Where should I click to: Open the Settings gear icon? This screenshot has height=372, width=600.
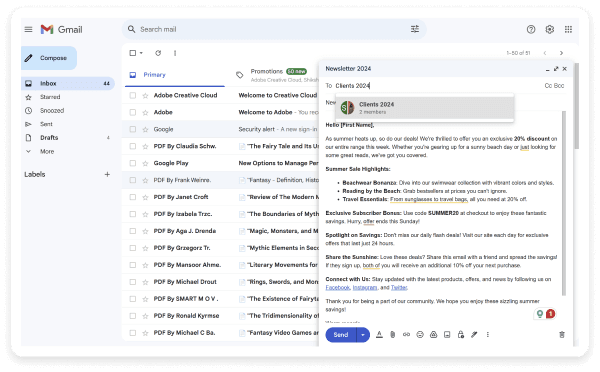click(x=549, y=29)
